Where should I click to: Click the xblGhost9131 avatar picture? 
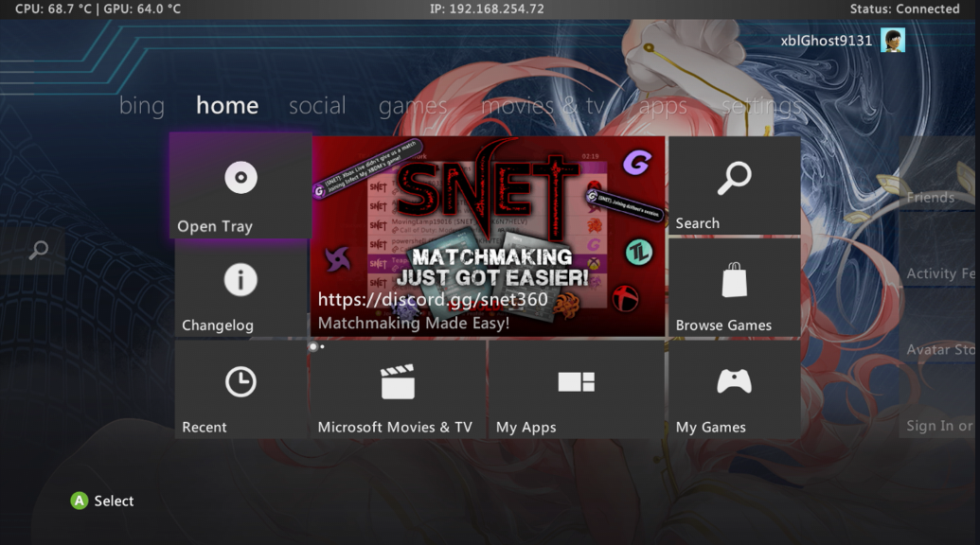[x=892, y=41]
